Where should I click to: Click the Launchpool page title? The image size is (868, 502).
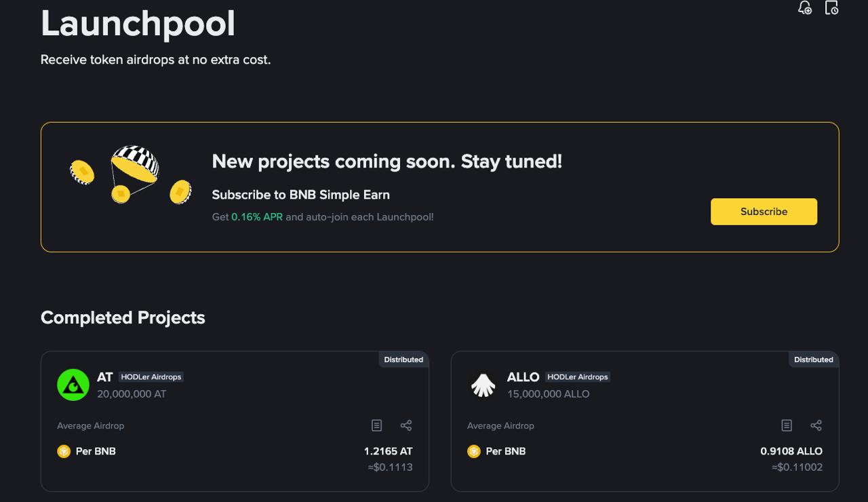[x=138, y=24]
